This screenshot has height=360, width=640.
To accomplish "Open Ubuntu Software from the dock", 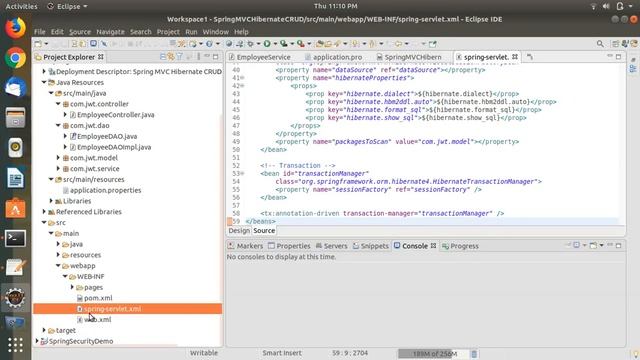I will (16, 209).
